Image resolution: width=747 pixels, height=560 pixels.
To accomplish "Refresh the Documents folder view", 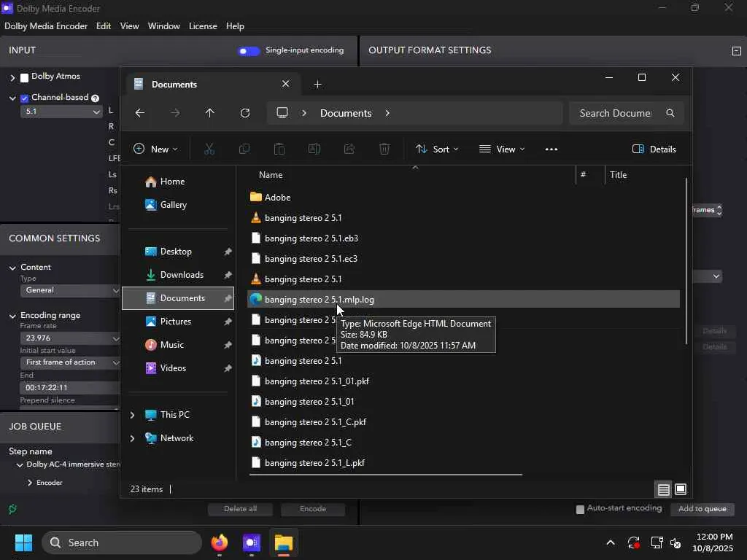I will 245,113.
